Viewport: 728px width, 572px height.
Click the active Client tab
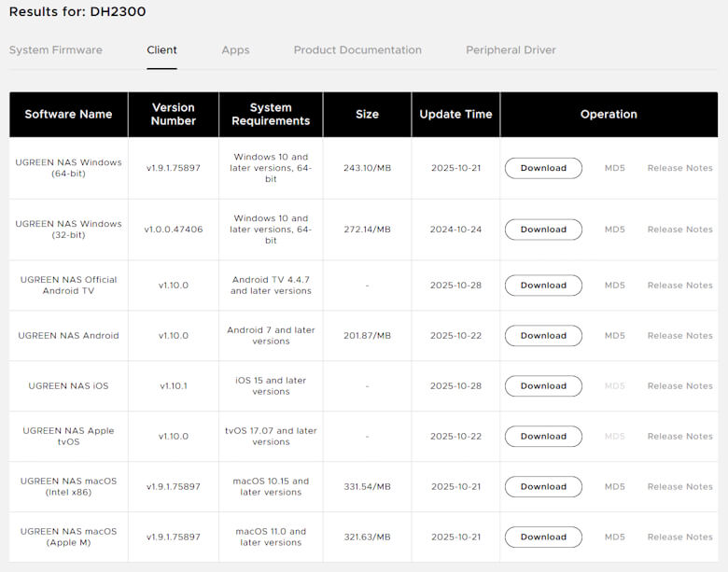(161, 50)
